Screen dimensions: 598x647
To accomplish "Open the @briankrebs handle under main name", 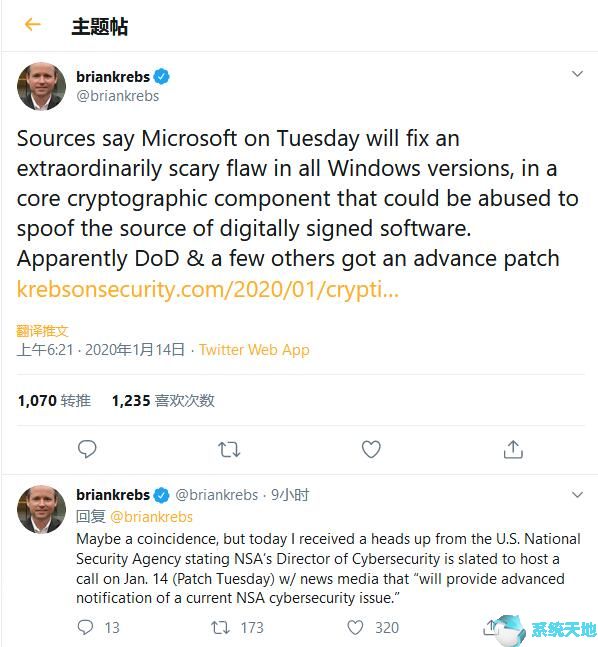I will (118, 96).
